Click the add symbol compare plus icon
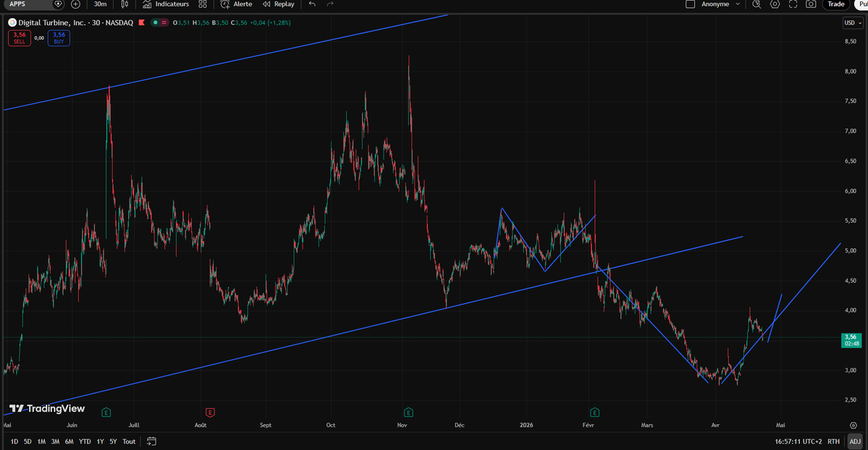The height and width of the screenshot is (450, 868). coord(76,4)
